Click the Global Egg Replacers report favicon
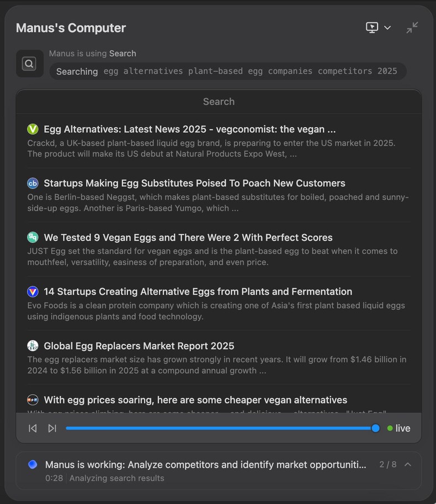This screenshot has height=504, width=436. coord(33,346)
